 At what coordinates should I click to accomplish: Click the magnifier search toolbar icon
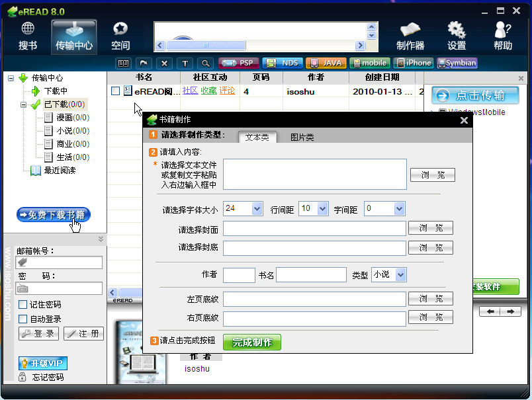[206, 63]
